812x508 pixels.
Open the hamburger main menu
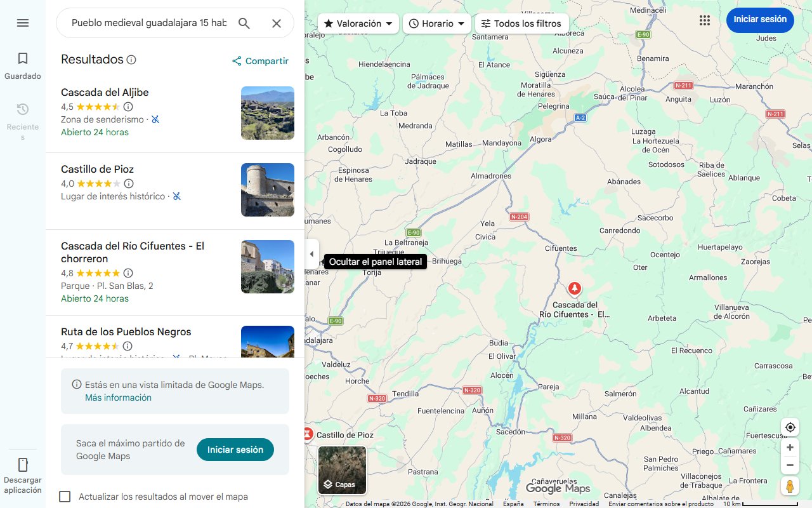23,23
